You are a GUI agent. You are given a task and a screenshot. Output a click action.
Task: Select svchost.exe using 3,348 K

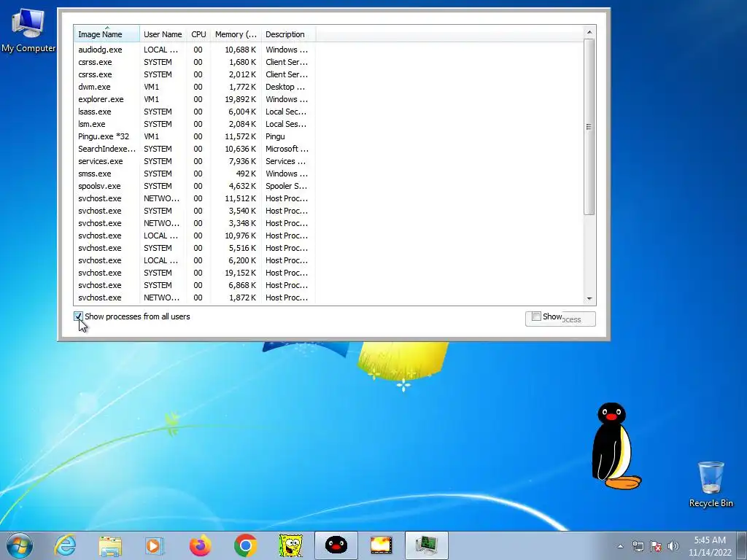(194, 223)
